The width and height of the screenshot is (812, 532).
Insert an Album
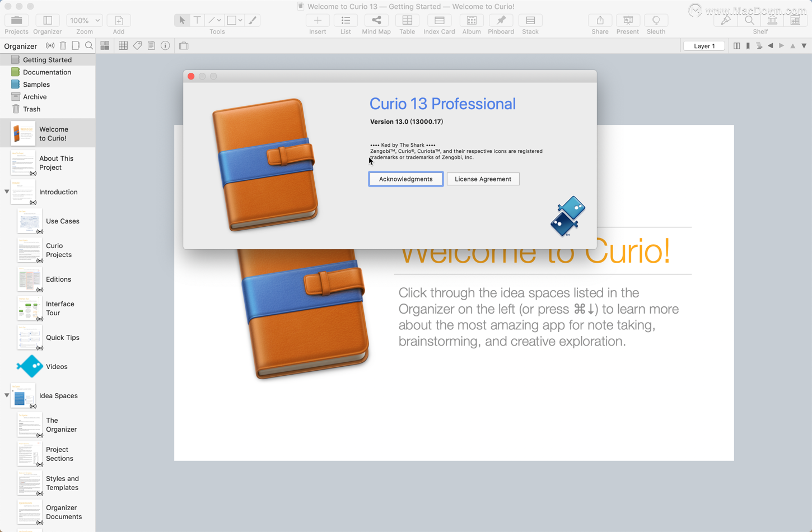click(x=472, y=21)
